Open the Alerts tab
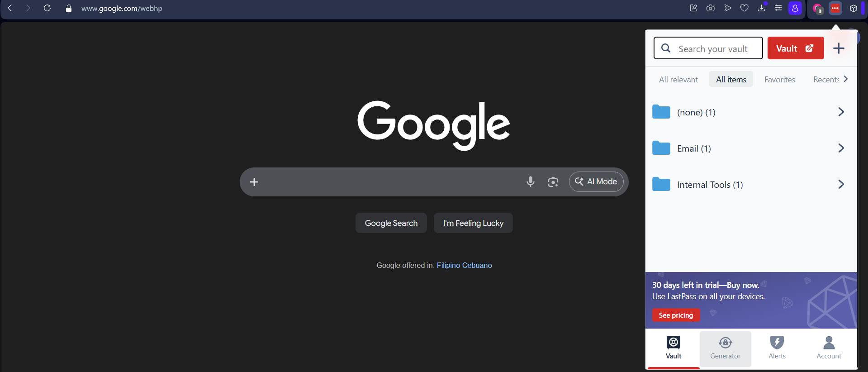 click(x=777, y=348)
